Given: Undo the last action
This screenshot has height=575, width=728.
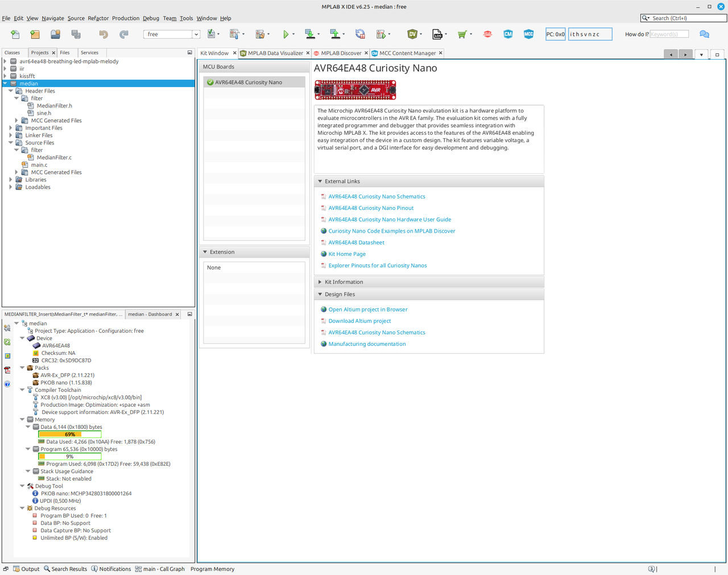Looking at the screenshot, I should click(103, 34).
